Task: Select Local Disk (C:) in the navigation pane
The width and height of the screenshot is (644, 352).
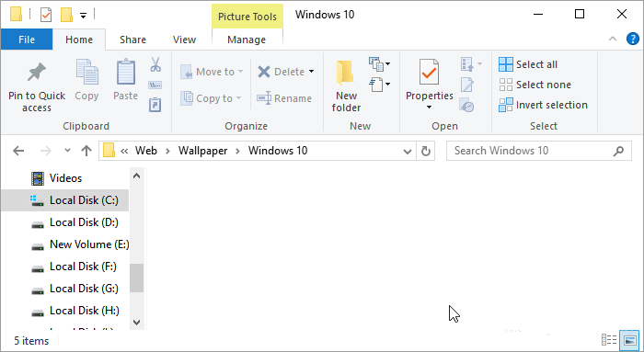Action: click(x=65, y=200)
